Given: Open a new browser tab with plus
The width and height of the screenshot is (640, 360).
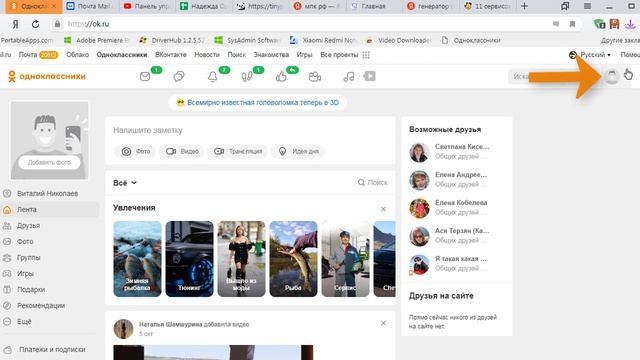Looking at the screenshot, I should (524, 6).
